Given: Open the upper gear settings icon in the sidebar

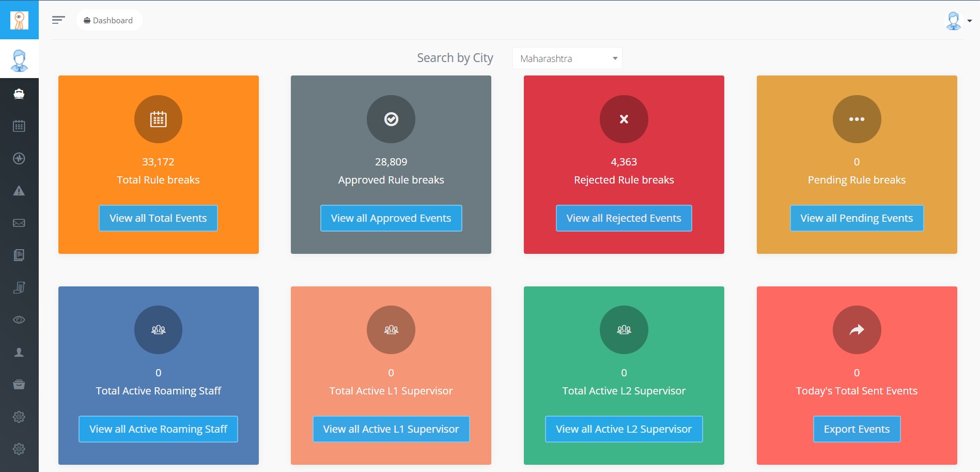Looking at the screenshot, I should pyautogui.click(x=19, y=417).
